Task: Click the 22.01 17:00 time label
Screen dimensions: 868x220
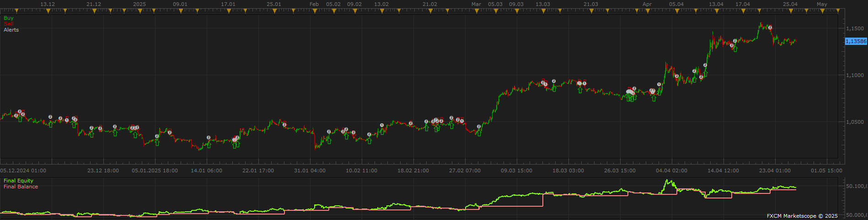Action: [x=258, y=170]
